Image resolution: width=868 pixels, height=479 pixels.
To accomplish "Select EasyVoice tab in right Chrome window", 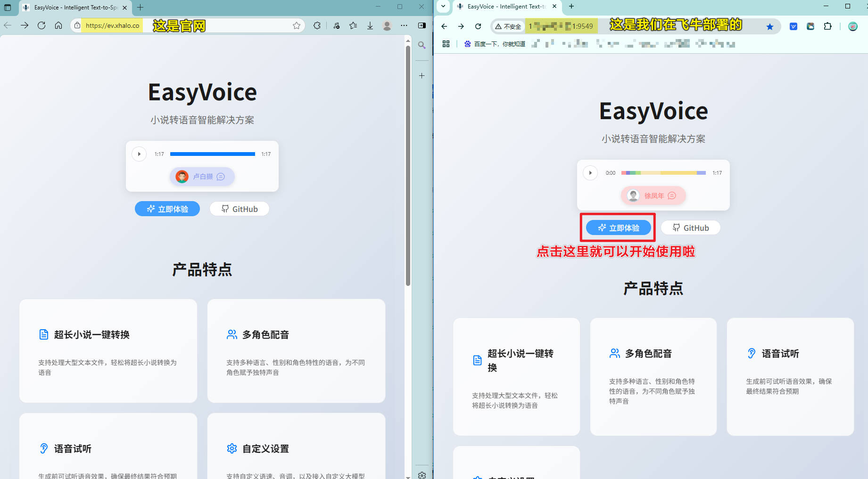I will point(507,7).
